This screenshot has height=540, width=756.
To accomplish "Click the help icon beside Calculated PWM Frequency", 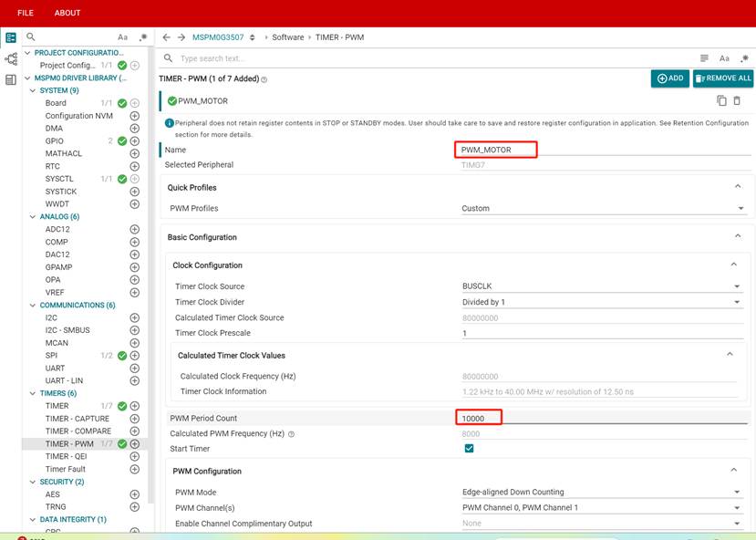I will pyautogui.click(x=291, y=434).
